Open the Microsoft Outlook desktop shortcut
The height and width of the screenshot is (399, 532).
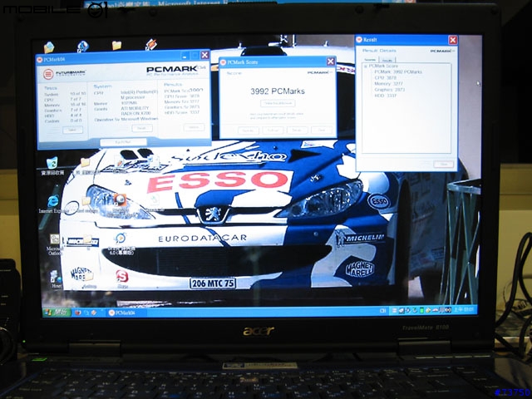tap(55, 239)
